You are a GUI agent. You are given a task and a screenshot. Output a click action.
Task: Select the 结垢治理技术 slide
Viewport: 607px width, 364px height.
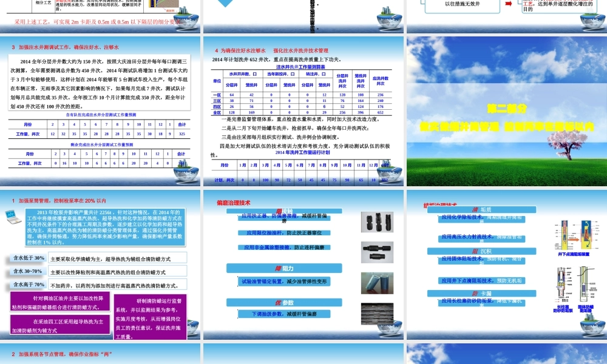(x=507, y=265)
